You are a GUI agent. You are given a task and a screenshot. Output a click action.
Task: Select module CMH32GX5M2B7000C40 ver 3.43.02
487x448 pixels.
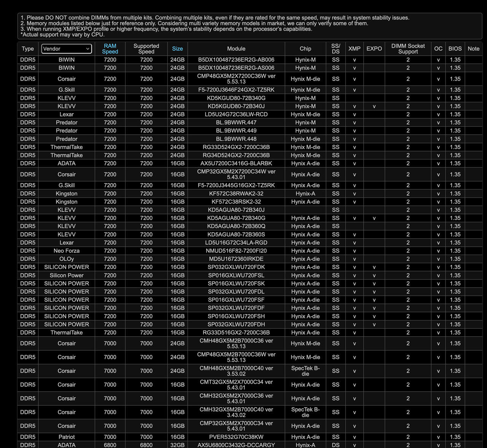click(x=236, y=412)
